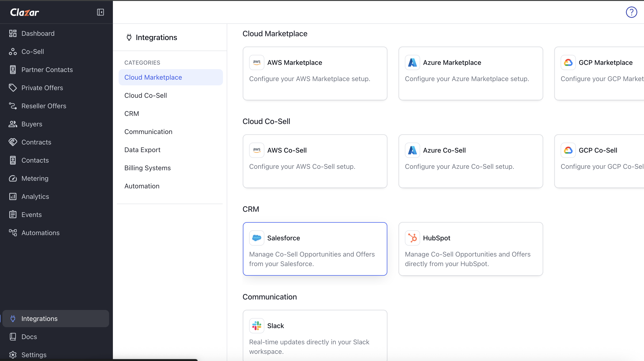Click the Partner Contacts badge icon
The height and width of the screenshot is (361, 644).
click(x=13, y=70)
